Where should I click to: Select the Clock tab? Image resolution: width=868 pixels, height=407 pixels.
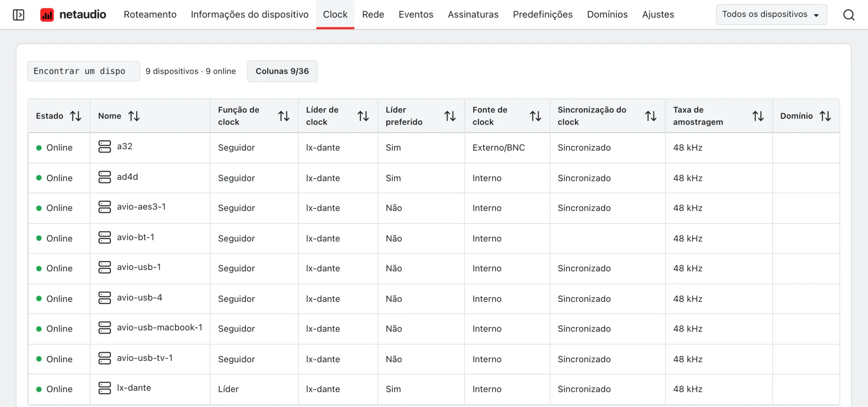click(x=335, y=14)
